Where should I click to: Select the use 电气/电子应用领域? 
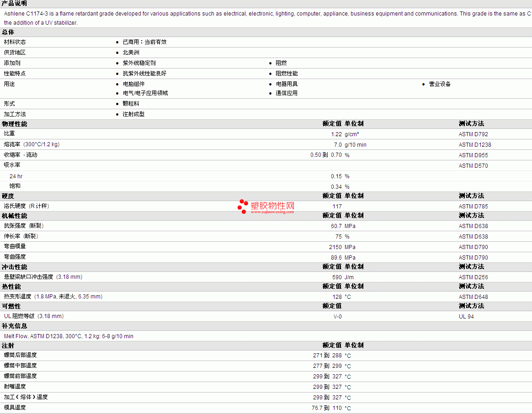coord(145,93)
